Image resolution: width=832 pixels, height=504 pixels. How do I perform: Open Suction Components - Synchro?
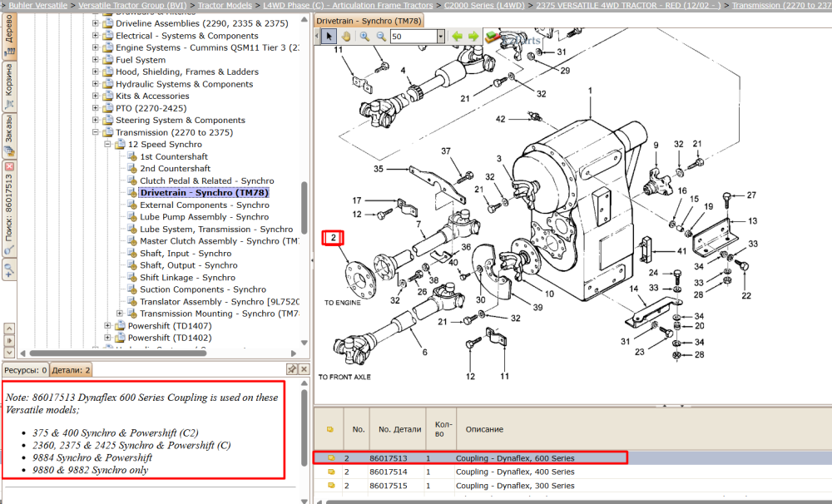click(x=203, y=289)
